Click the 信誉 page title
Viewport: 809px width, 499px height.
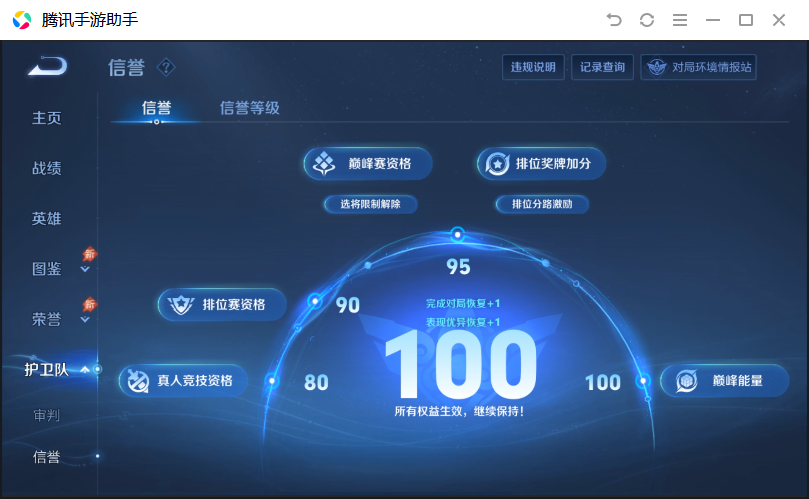tap(126, 68)
